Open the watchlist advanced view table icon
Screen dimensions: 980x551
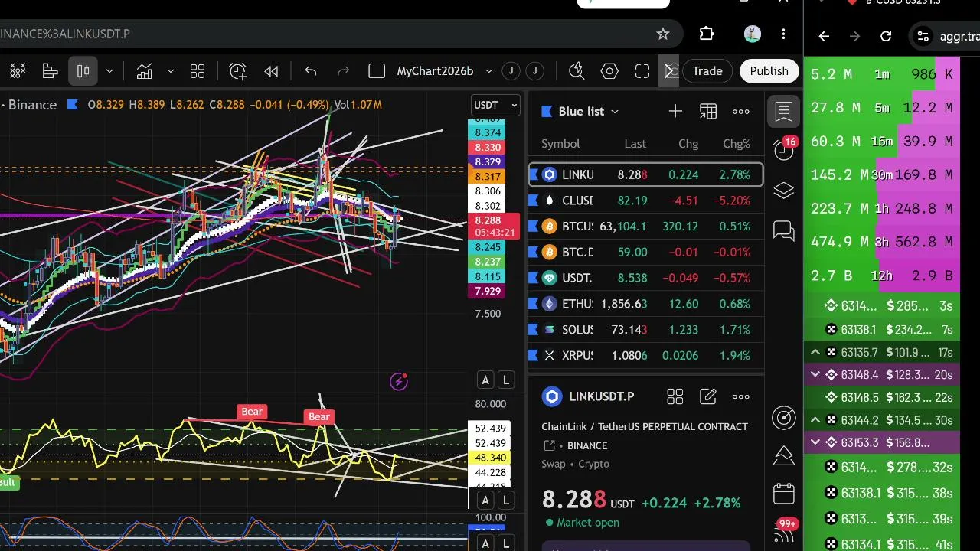pyautogui.click(x=708, y=112)
